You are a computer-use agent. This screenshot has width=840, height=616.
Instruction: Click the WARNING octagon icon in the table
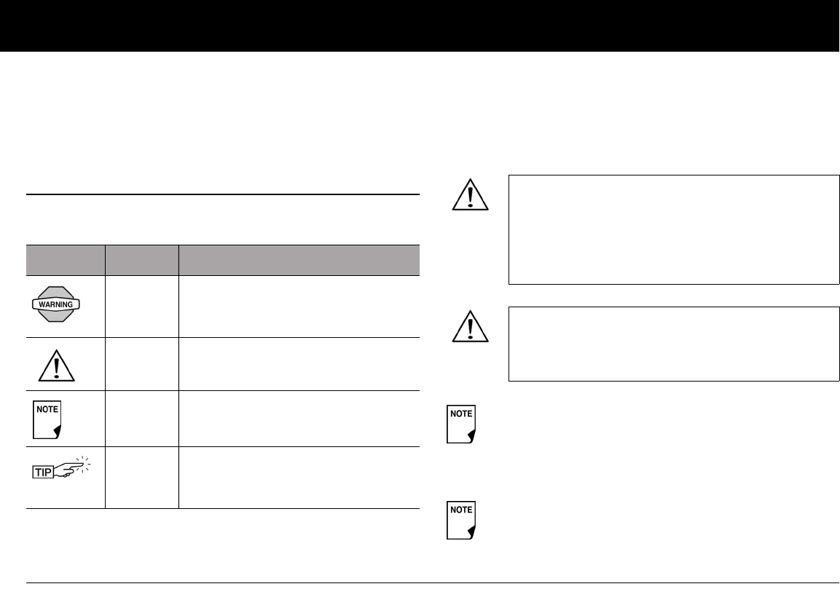point(56,304)
